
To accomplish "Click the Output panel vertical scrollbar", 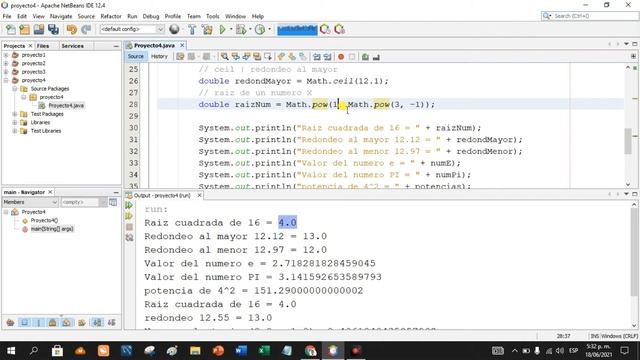I will 633,265.
